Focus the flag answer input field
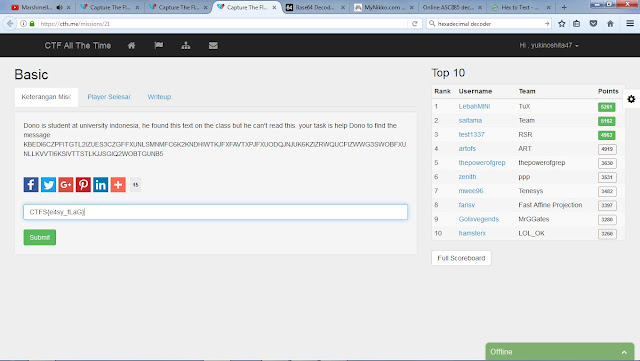This screenshot has width=640, height=361. click(216, 212)
